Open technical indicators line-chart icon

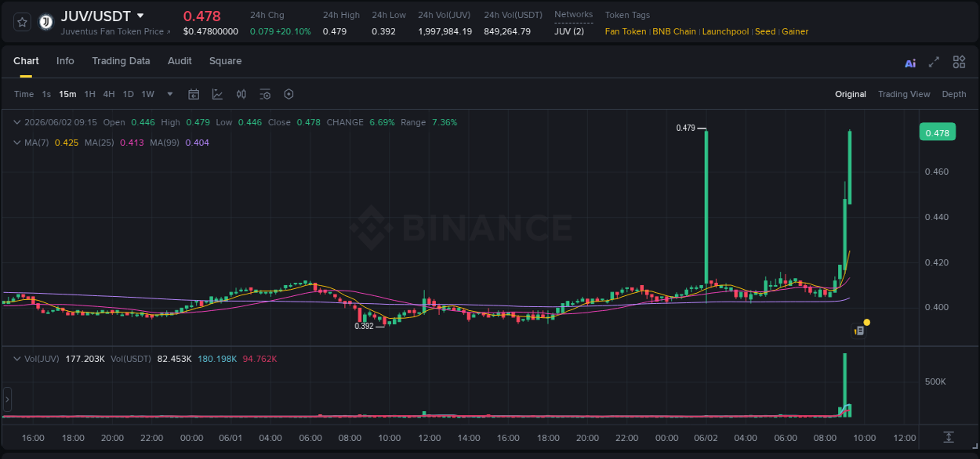(x=217, y=94)
